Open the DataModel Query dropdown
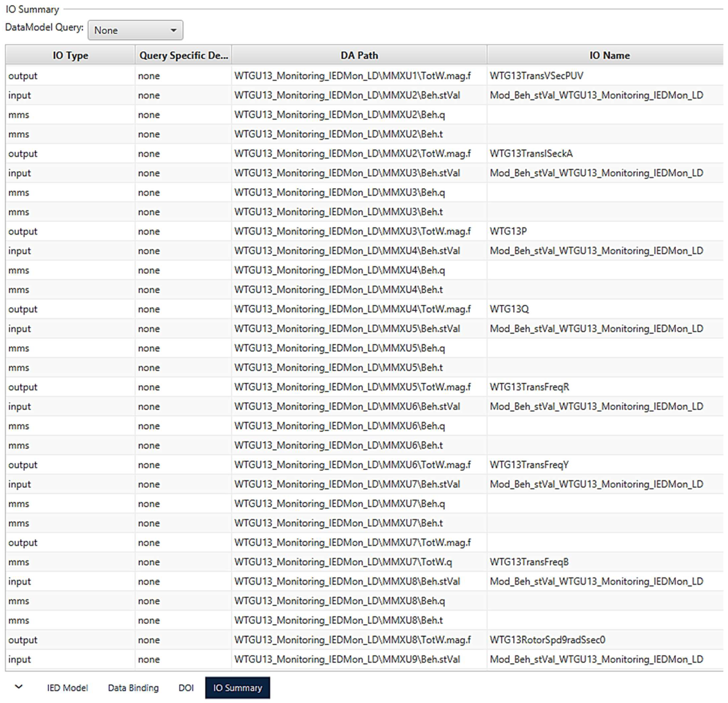728x703 pixels. (135, 30)
